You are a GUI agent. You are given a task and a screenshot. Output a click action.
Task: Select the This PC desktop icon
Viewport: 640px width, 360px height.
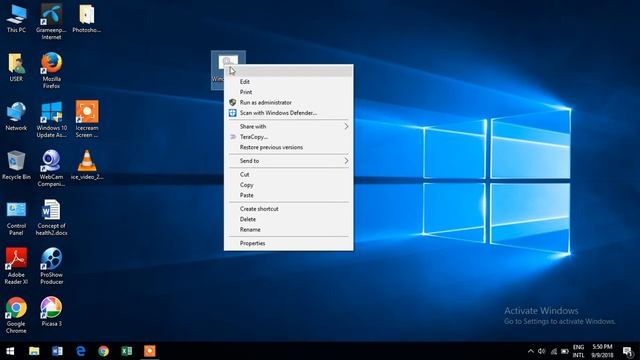tap(16, 19)
